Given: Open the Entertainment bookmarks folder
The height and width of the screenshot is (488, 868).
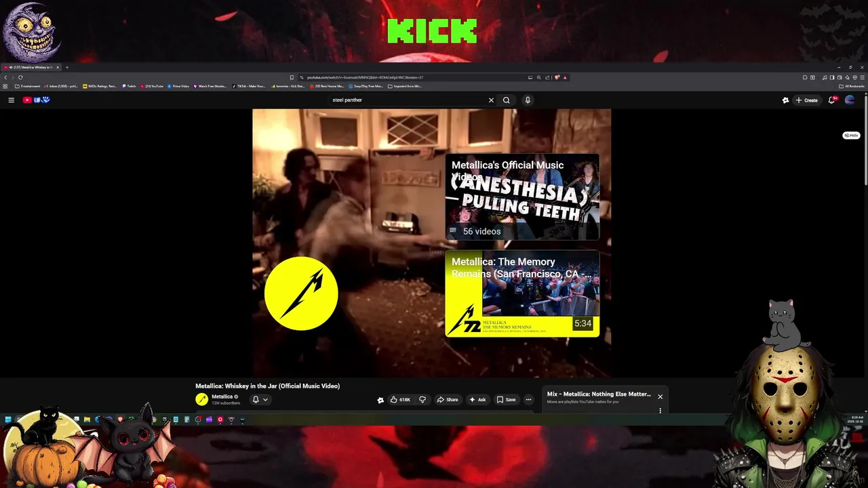Looking at the screenshot, I should [x=28, y=86].
